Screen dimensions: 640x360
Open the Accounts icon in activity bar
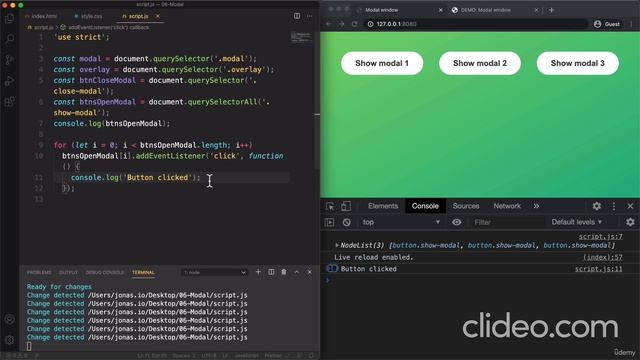click(9, 319)
